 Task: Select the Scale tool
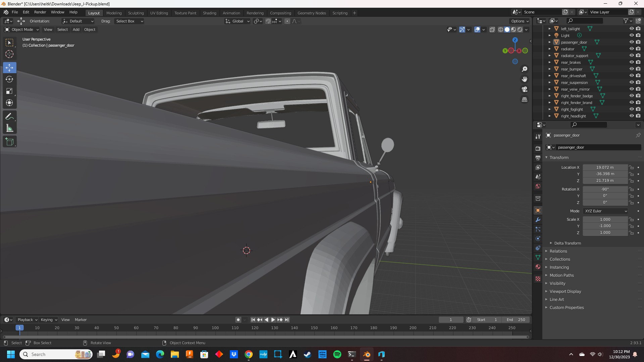tap(9, 91)
